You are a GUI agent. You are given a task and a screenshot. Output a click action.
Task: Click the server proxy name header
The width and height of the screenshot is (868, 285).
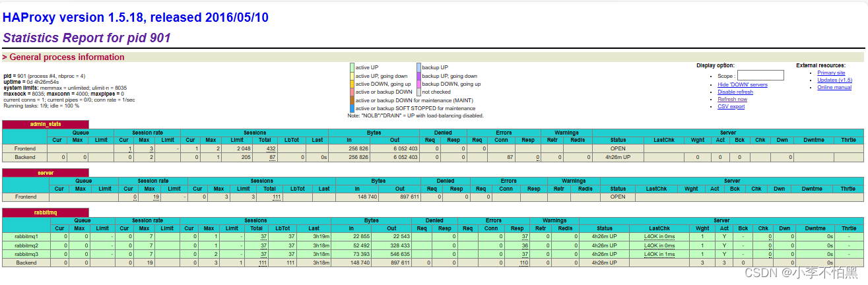tap(45, 172)
